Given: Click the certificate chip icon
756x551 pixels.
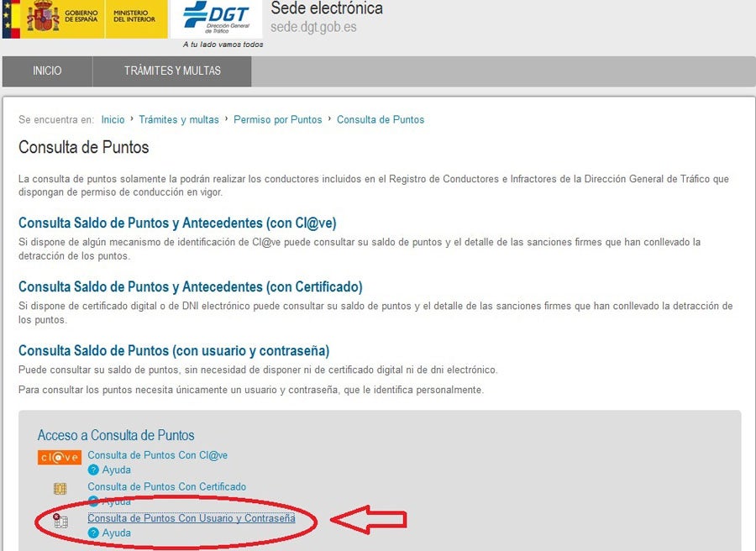Looking at the screenshot, I should tap(60, 489).
